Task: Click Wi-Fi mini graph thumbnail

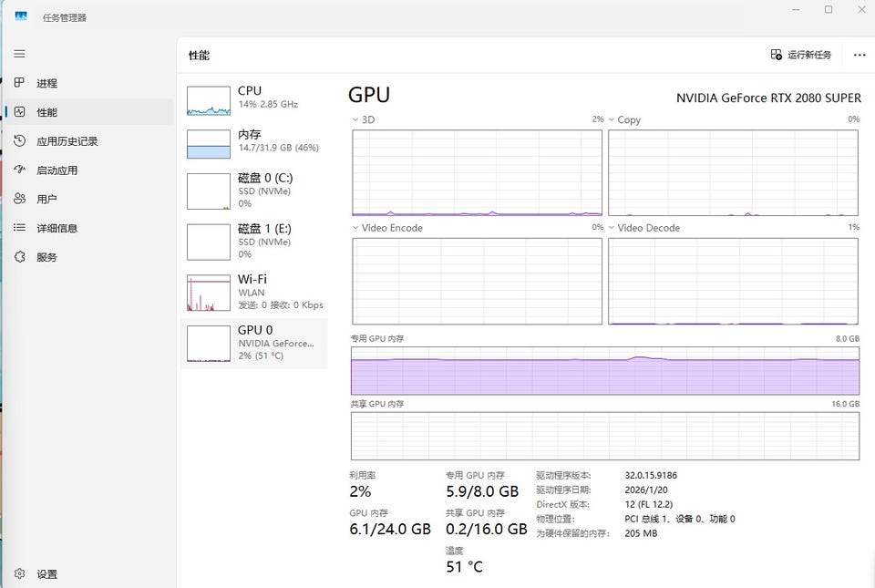Action: tap(209, 293)
